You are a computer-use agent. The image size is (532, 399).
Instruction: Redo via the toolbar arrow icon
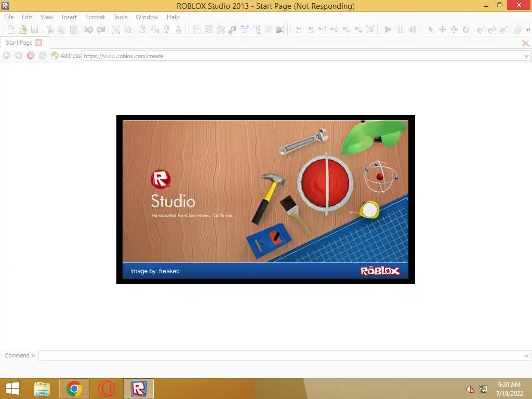pyautogui.click(x=101, y=30)
